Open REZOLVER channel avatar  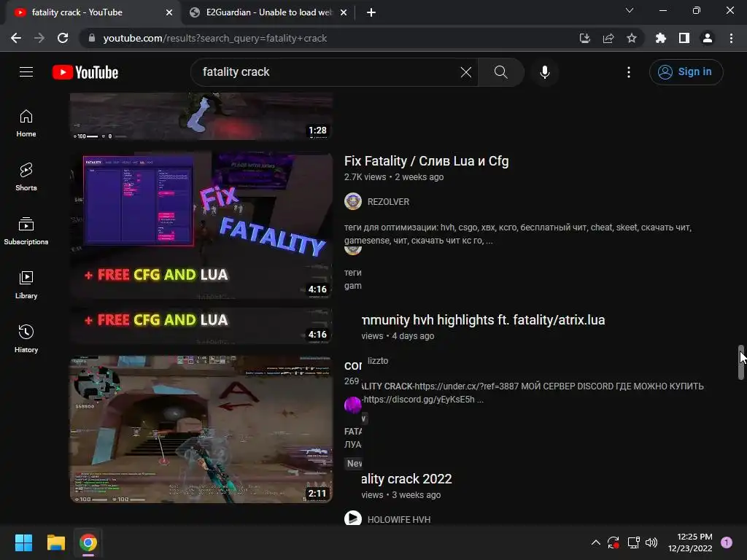[353, 201]
